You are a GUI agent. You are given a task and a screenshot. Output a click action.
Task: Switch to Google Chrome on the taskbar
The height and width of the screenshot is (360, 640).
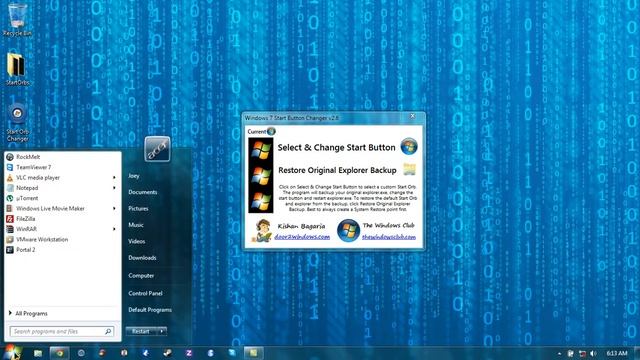(x=60, y=353)
